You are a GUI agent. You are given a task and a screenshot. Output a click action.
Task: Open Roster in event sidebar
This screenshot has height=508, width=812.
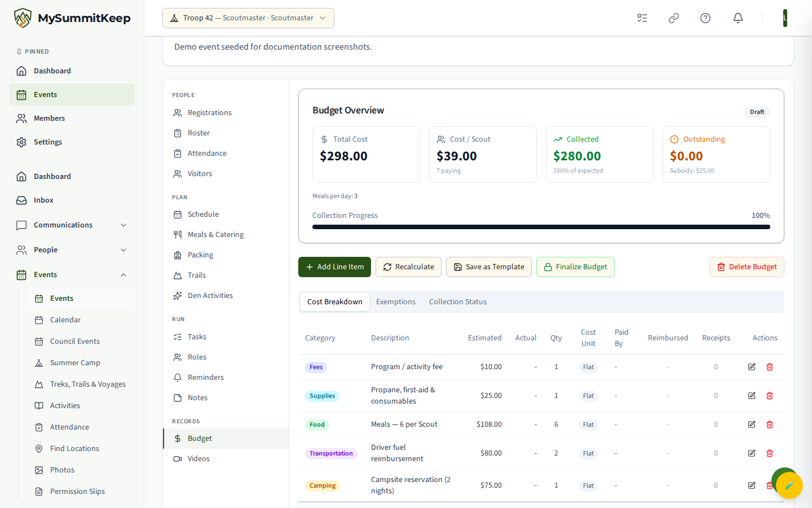tap(226, 133)
